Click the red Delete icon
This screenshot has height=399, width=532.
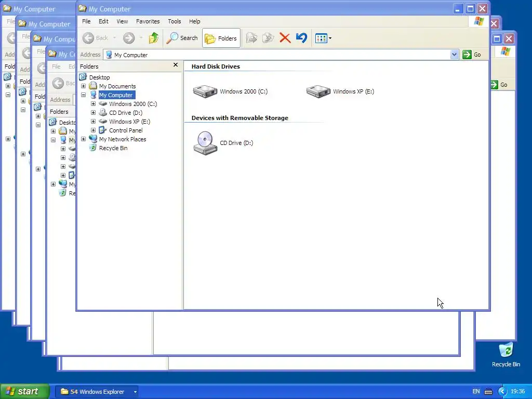(x=285, y=38)
